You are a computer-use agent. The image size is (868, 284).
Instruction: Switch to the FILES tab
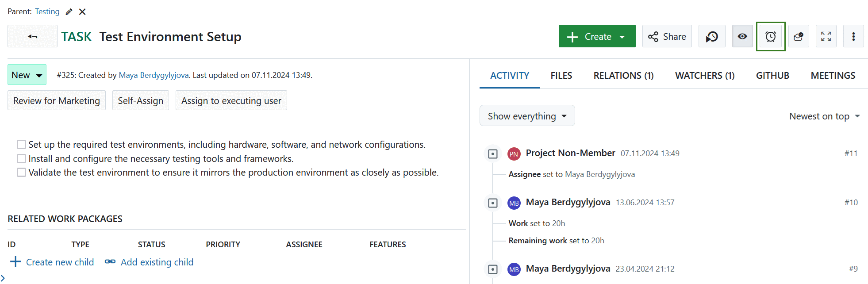click(561, 76)
